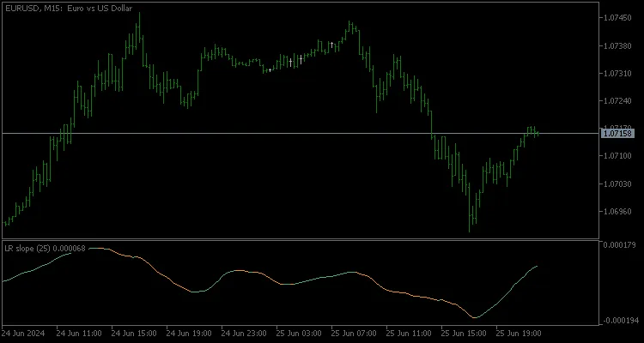Click the 24 Jun 11:00 time label
644x343 pixels.
tap(79, 332)
